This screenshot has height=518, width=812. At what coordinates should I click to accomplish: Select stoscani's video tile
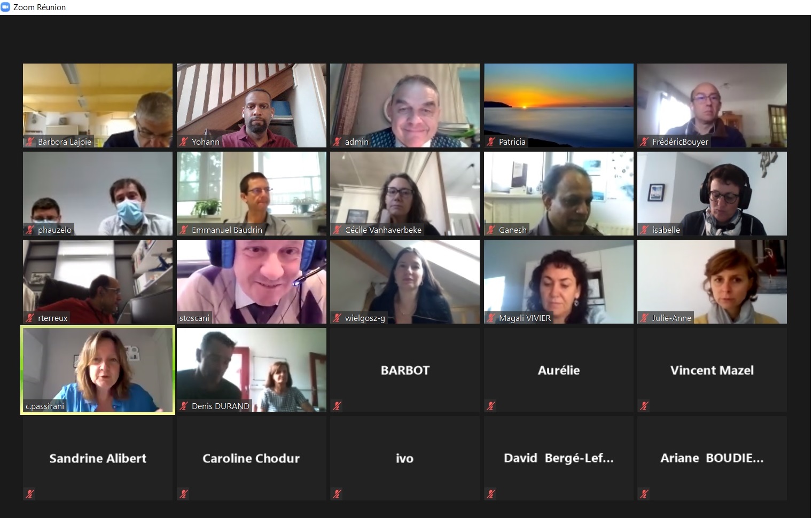point(252,281)
